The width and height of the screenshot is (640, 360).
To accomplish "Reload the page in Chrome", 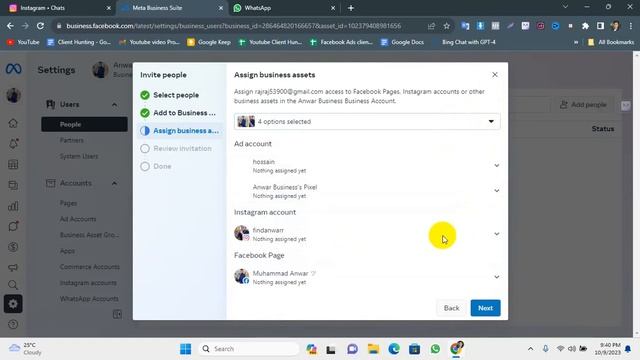I will (40, 26).
